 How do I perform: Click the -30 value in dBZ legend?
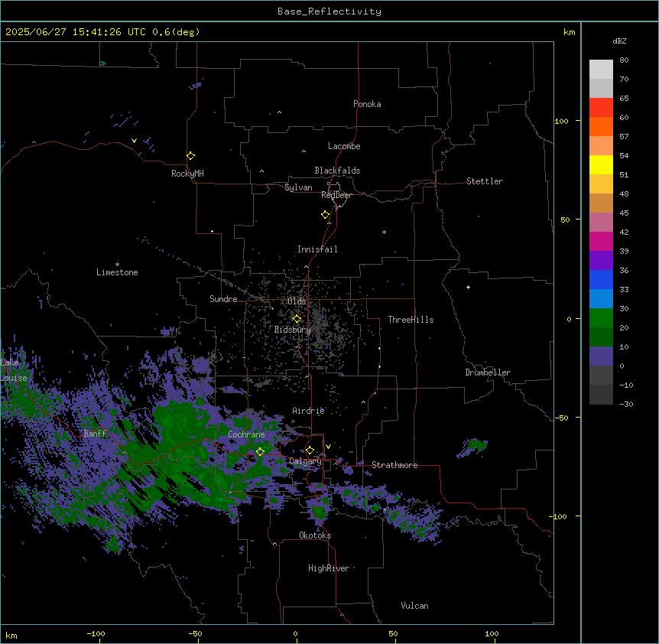(626, 405)
